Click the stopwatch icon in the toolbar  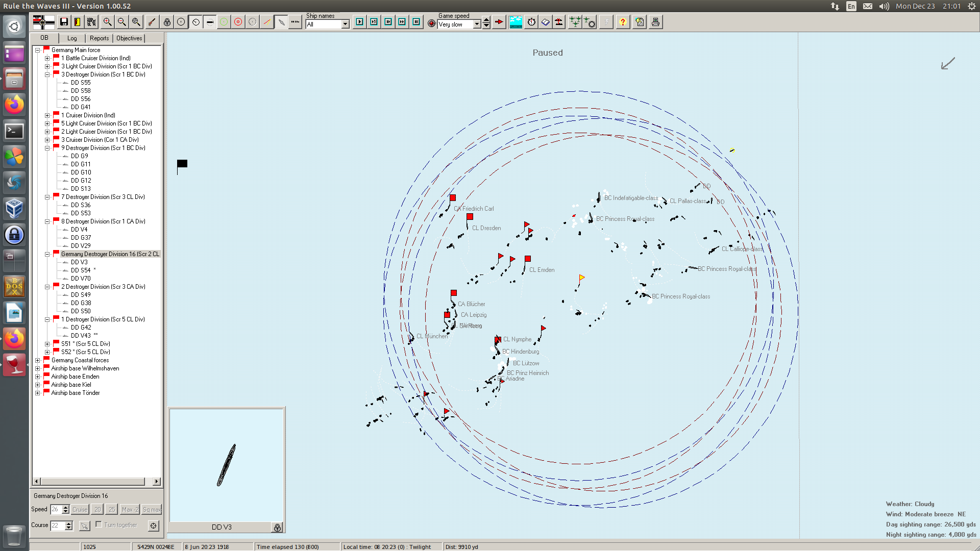(x=531, y=22)
